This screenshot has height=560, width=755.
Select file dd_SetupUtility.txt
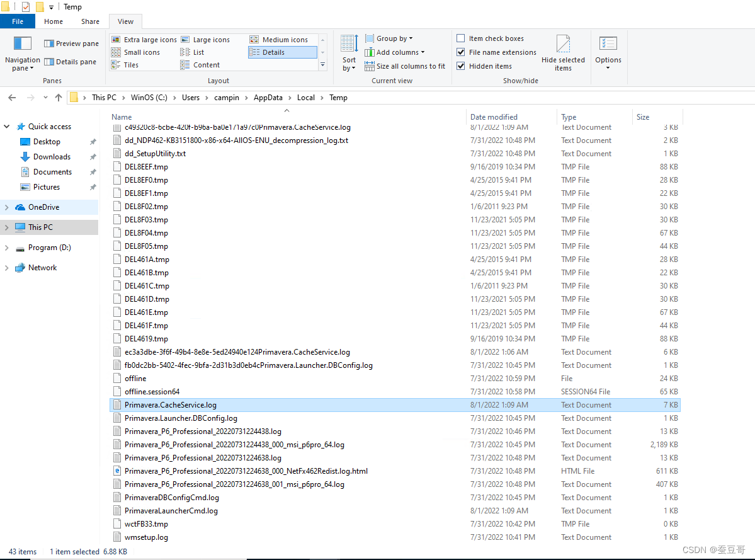[x=395, y=154]
